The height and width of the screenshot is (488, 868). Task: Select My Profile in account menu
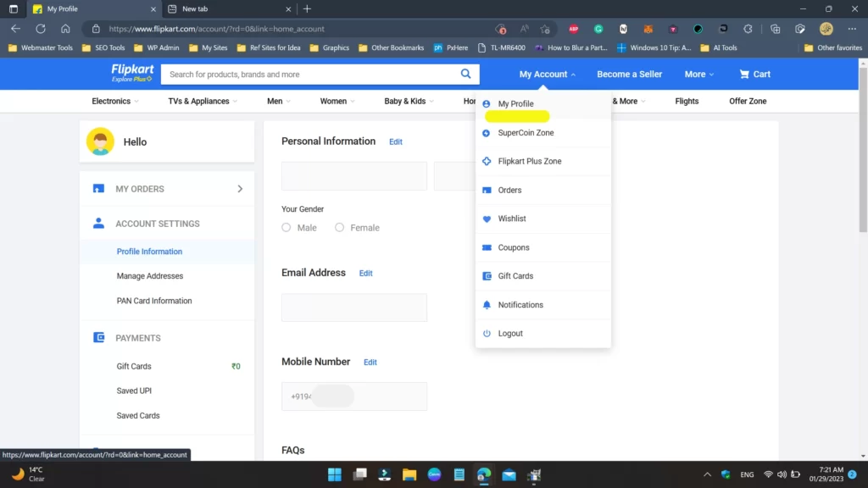pyautogui.click(x=543, y=104)
